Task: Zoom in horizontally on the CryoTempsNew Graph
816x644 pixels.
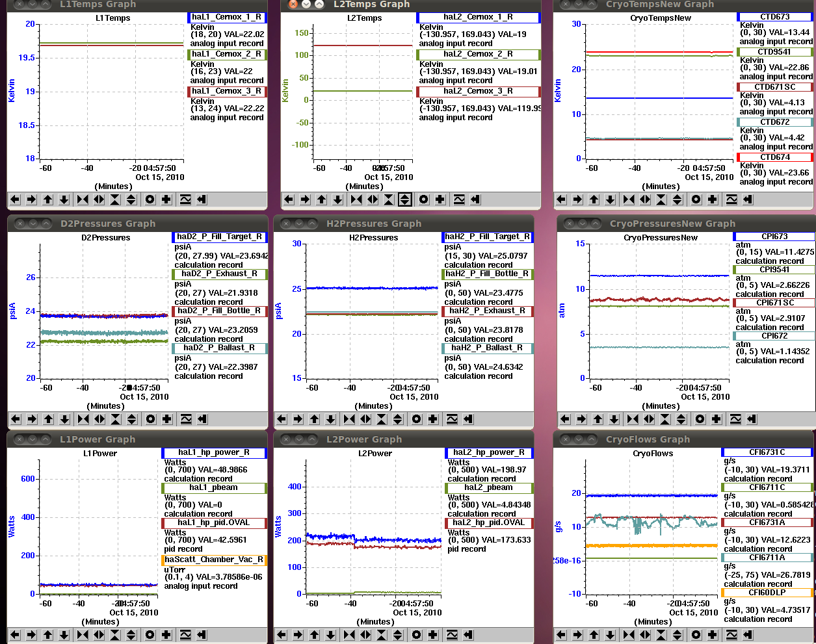Action: (629, 200)
